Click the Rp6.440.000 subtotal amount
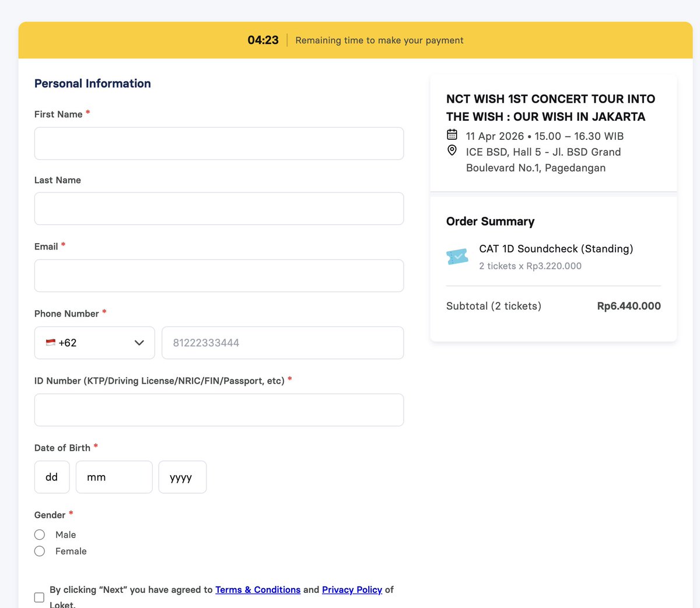Image resolution: width=700 pixels, height=608 pixels. coord(629,306)
